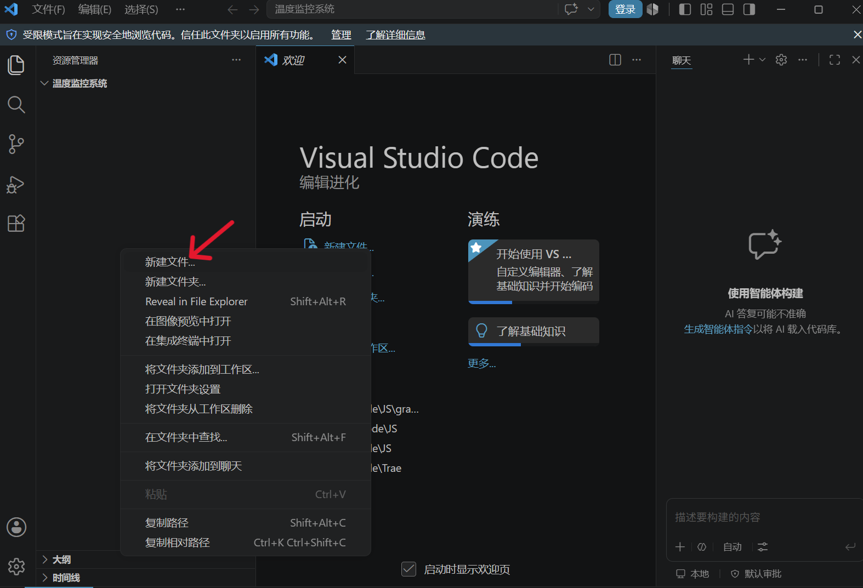Open the 开始使用 VS walkthrough card
This screenshot has width=863, height=588.
pos(533,271)
